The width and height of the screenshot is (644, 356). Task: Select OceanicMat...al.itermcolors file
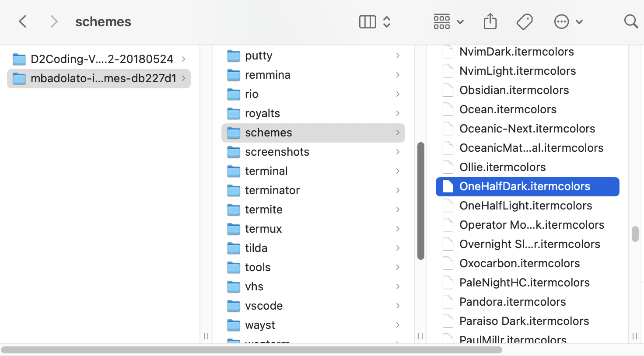[x=528, y=148]
